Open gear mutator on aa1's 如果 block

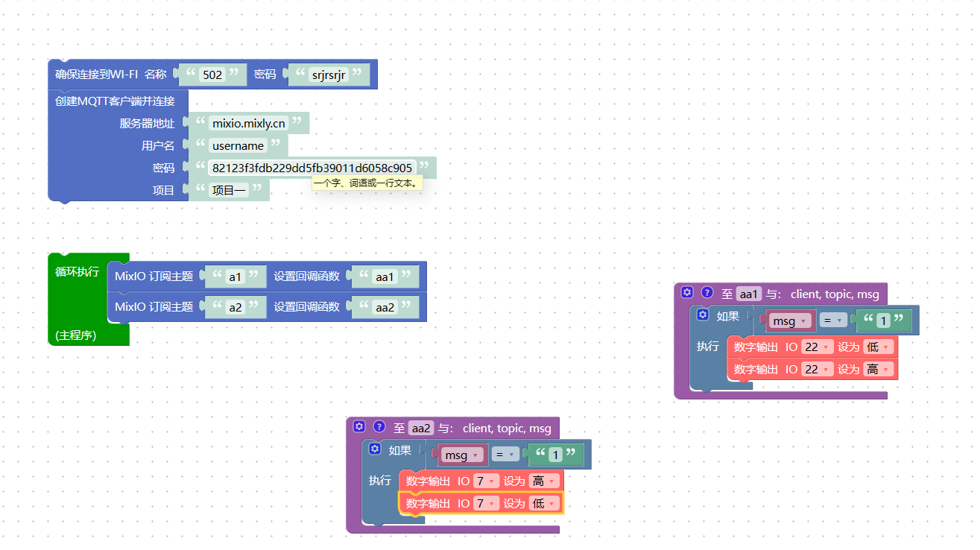pyautogui.click(x=702, y=315)
